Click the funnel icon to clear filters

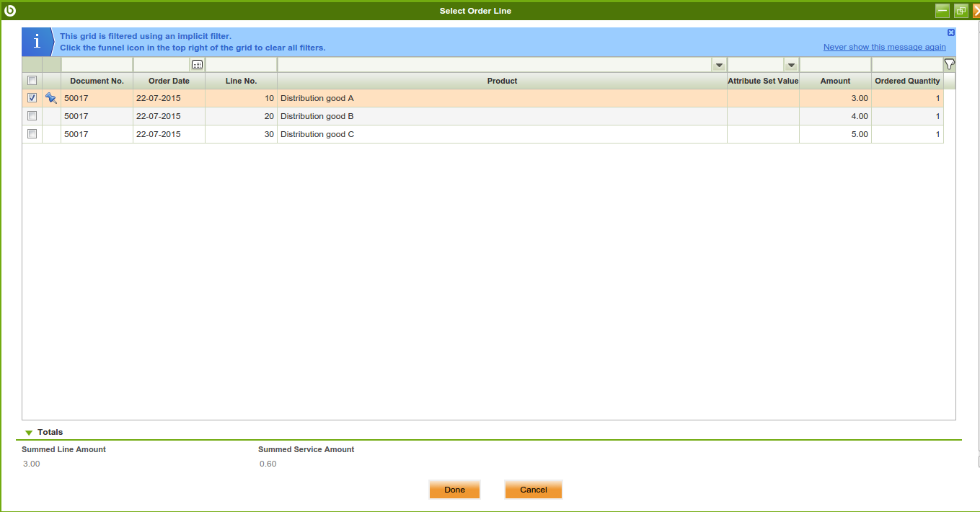pos(949,64)
